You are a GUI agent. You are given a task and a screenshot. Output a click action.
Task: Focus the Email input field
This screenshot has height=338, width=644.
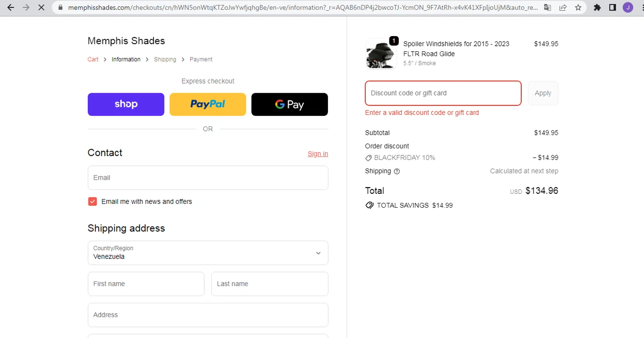click(208, 178)
